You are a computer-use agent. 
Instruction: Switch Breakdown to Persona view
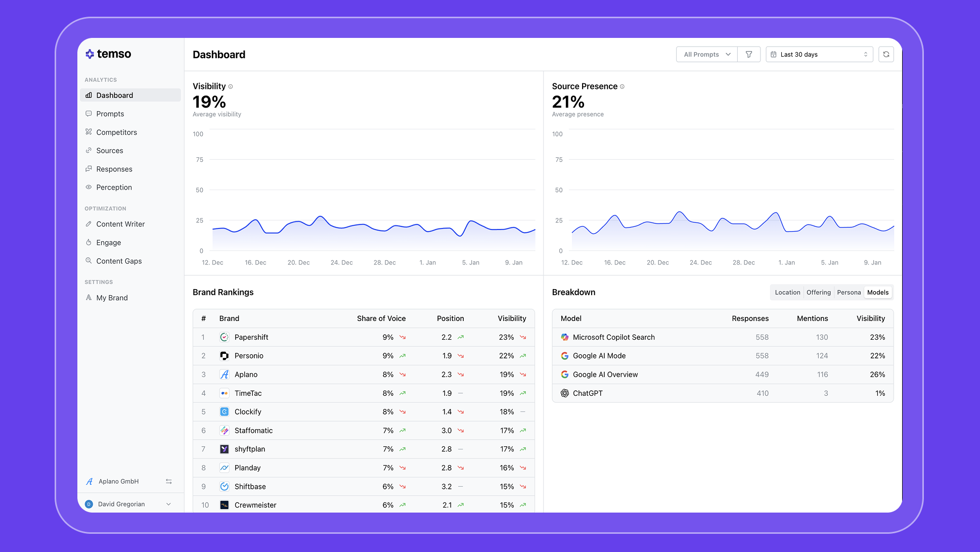click(849, 293)
